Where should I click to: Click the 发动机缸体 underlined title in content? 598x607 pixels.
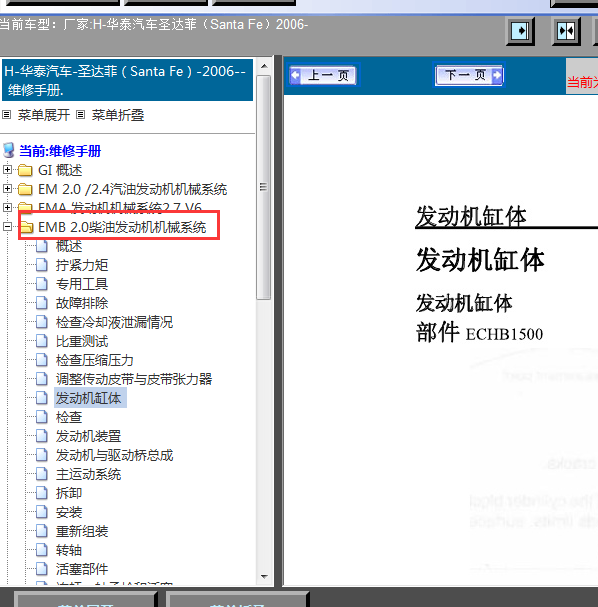click(471, 216)
